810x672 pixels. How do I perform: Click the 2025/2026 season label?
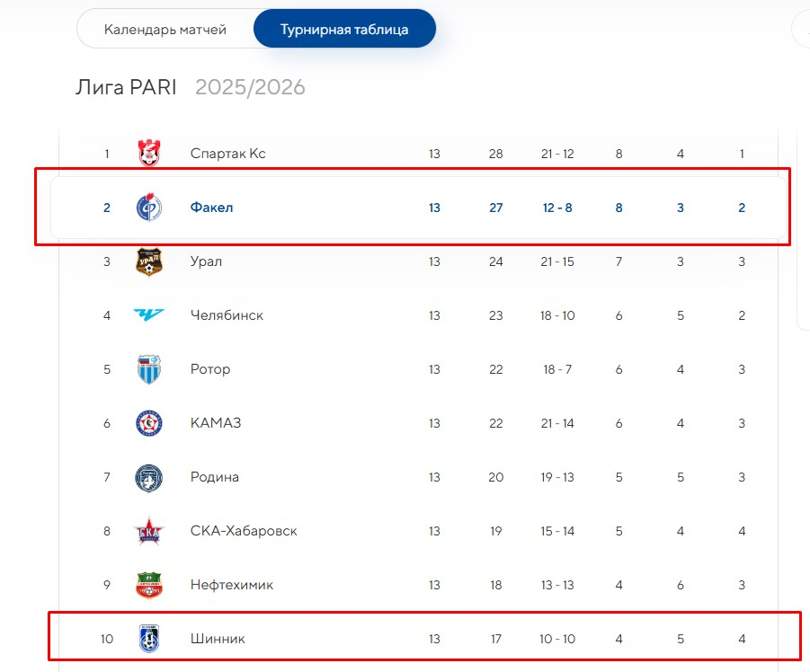click(x=250, y=87)
